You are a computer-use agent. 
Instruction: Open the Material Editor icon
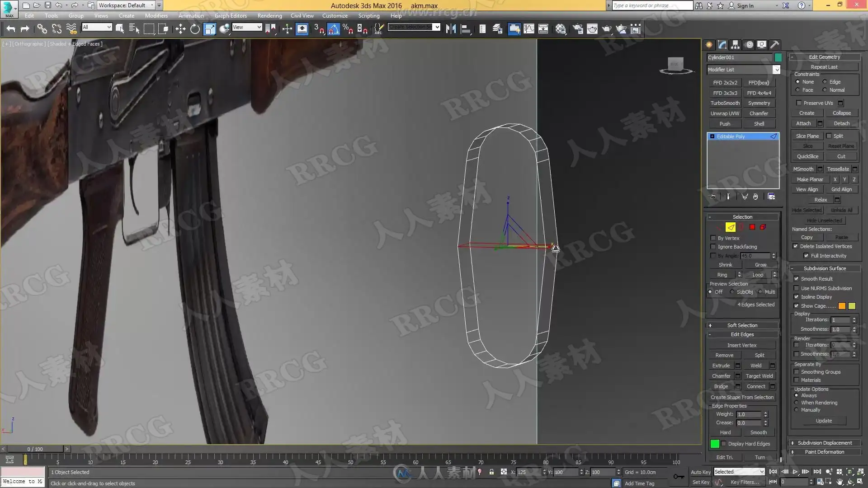[561, 29]
